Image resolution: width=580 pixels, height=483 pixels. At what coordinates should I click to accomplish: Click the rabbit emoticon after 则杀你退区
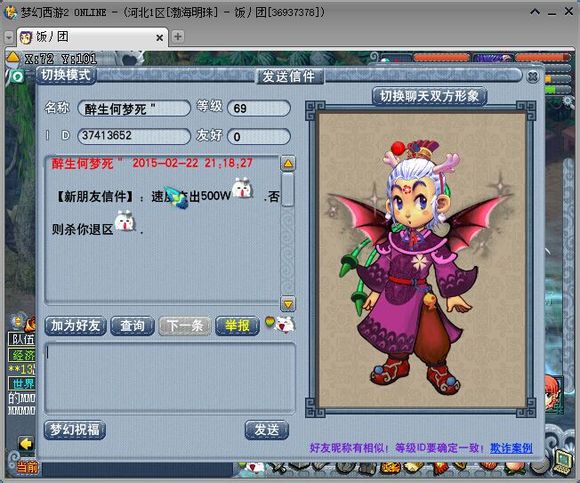[125, 221]
